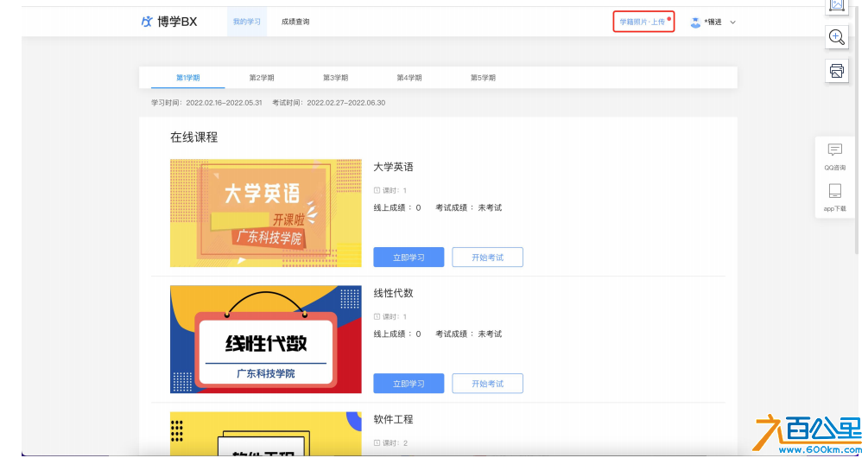Viewport: 868px width, 458px height.
Task: Click the image icon above the magnifier
Action: click(x=836, y=5)
